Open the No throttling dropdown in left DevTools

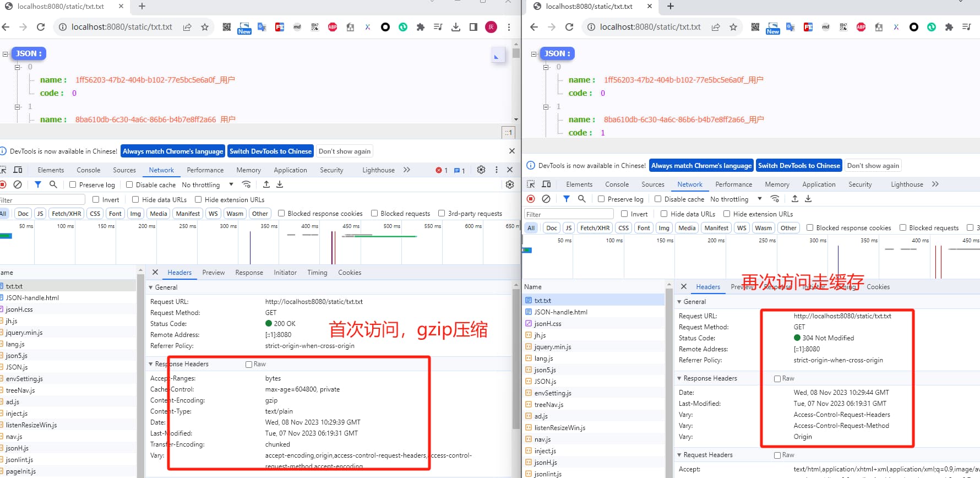click(208, 185)
